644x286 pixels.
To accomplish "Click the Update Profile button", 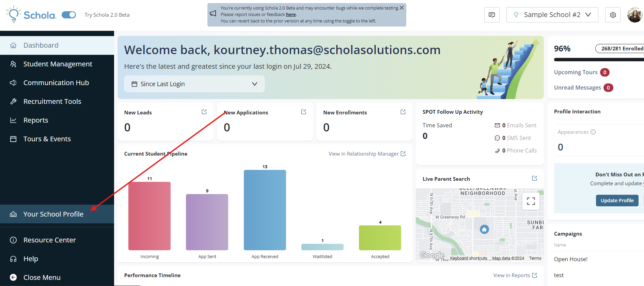I will 617,201.
